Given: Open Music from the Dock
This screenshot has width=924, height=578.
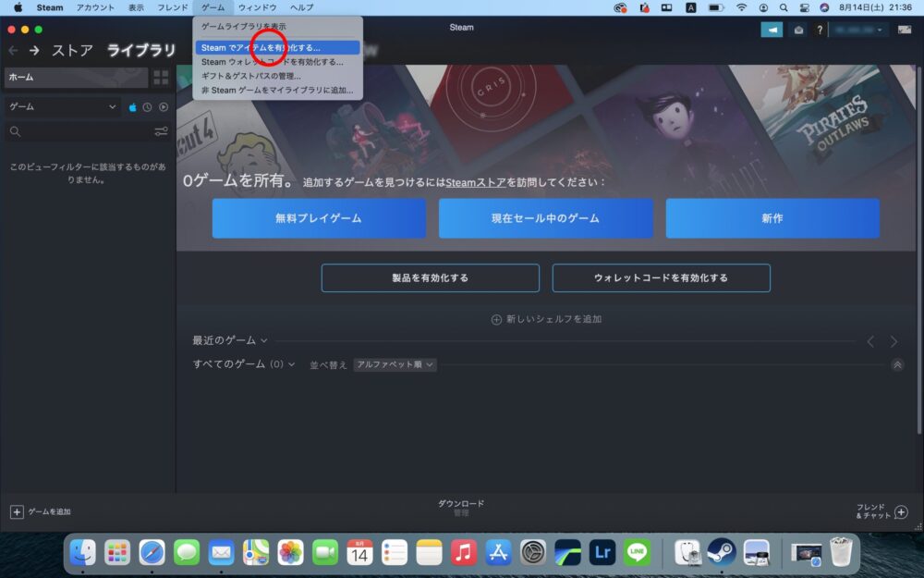Looking at the screenshot, I should [x=464, y=553].
